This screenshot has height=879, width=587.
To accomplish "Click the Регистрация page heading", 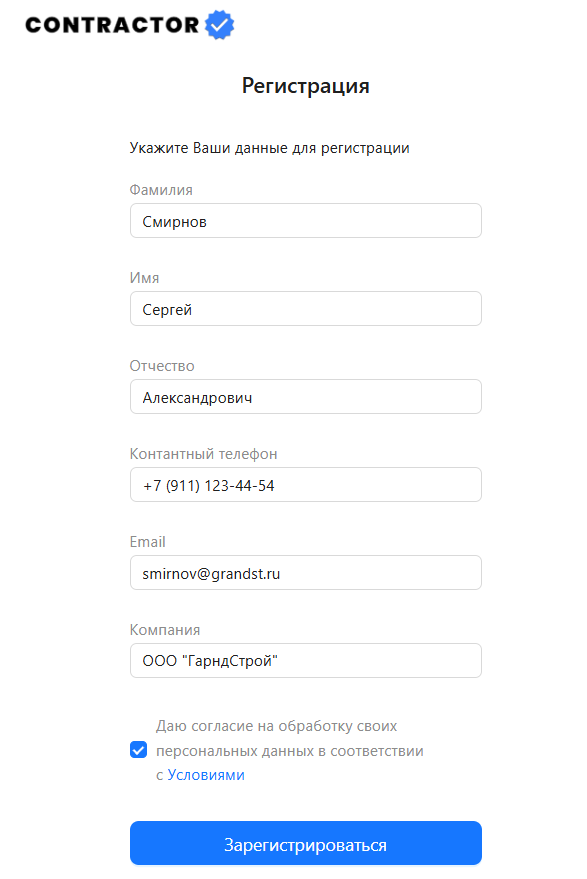I will pyautogui.click(x=306, y=86).
